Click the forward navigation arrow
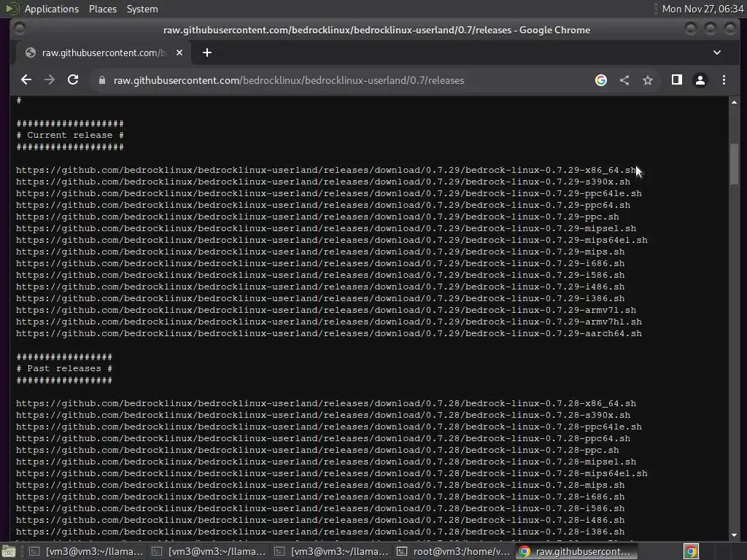 pos(50,80)
